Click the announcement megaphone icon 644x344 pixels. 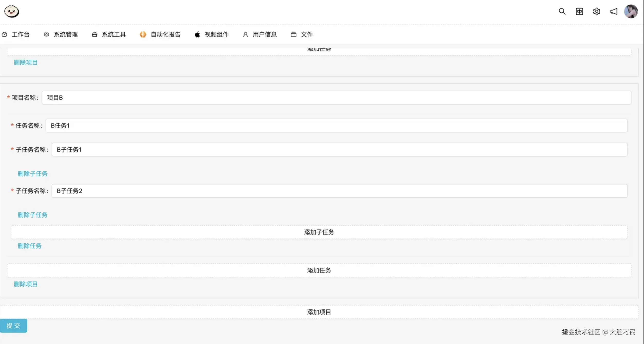(614, 12)
